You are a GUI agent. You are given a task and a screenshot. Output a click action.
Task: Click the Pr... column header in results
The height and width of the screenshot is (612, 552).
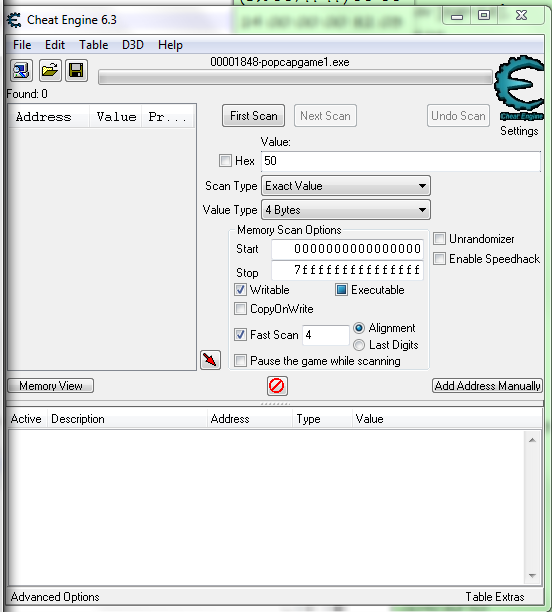point(168,116)
